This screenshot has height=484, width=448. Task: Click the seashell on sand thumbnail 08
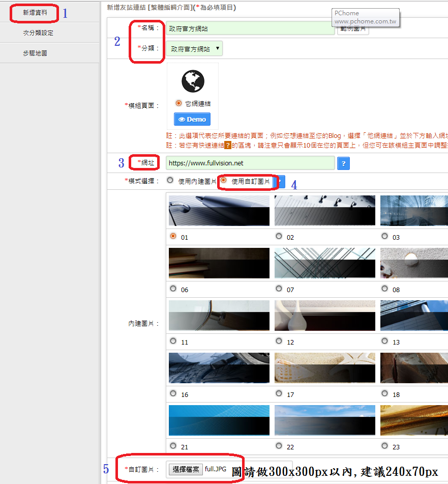(x=414, y=263)
